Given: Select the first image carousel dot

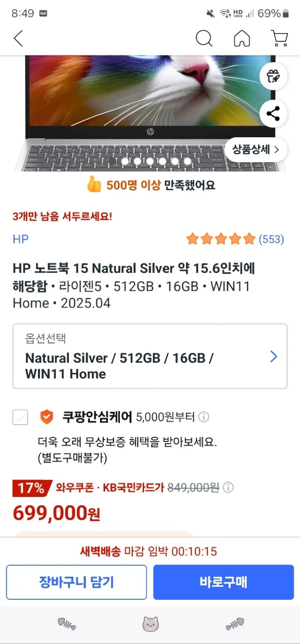Looking at the screenshot, I should click(125, 161).
